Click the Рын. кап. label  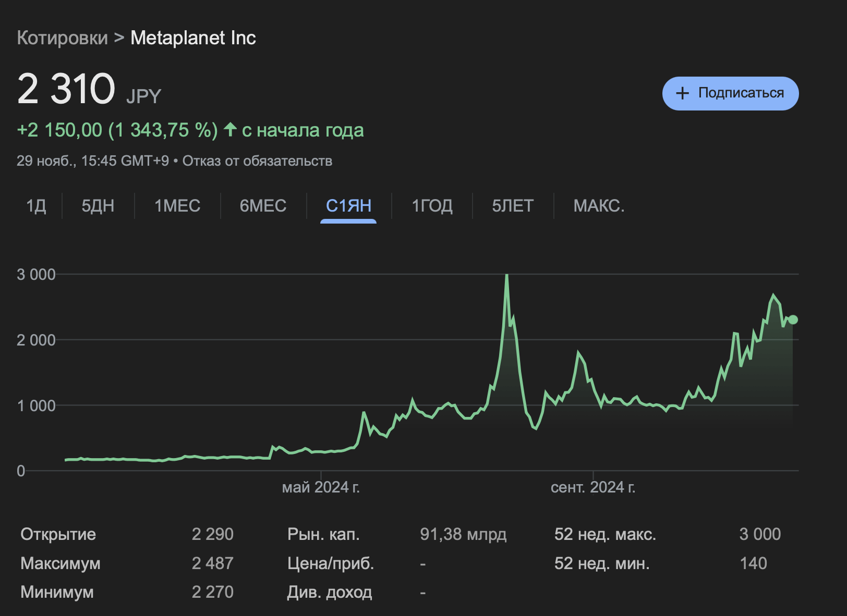point(323,534)
